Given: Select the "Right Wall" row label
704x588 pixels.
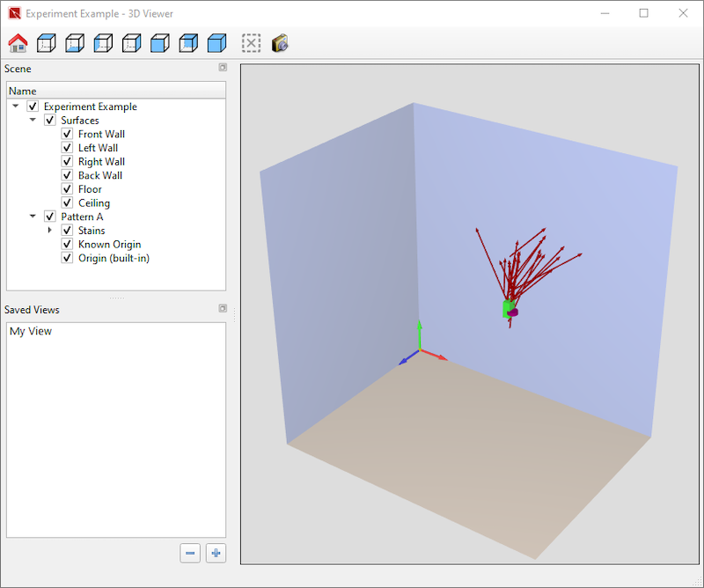Looking at the screenshot, I should pyautogui.click(x=101, y=162).
